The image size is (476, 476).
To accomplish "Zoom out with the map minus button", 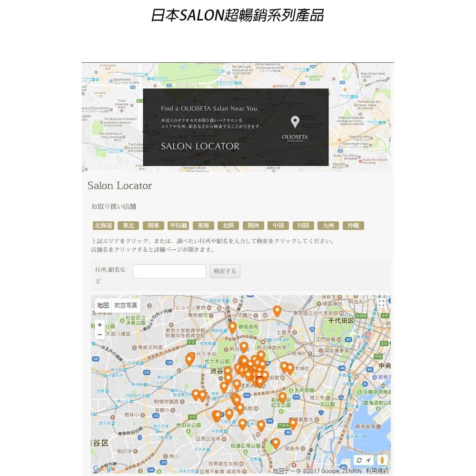I will pyautogui.click(x=99, y=335).
